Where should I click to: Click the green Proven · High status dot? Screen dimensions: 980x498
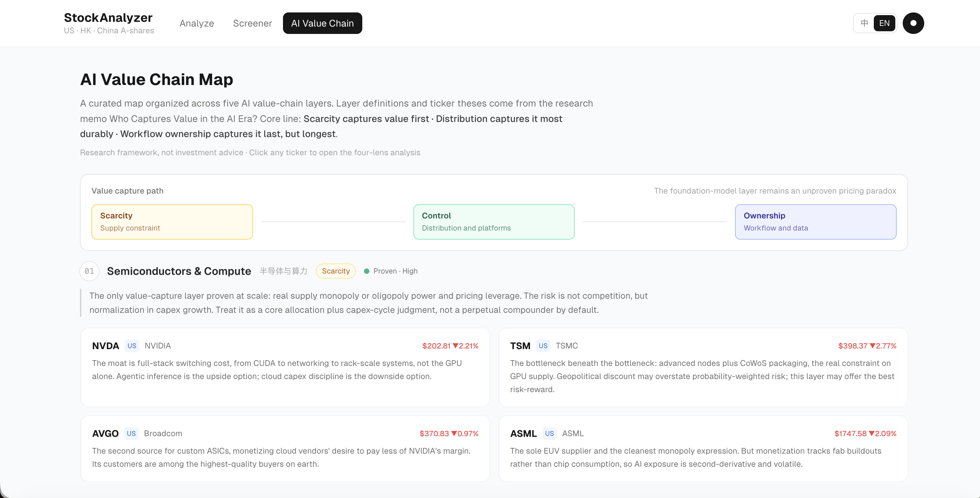click(367, 271)
